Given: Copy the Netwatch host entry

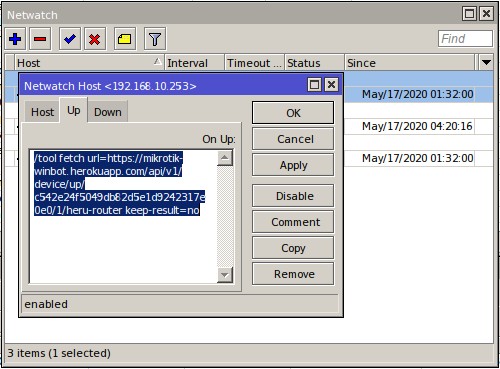Looking at the screenshot, I should [293, 248].
